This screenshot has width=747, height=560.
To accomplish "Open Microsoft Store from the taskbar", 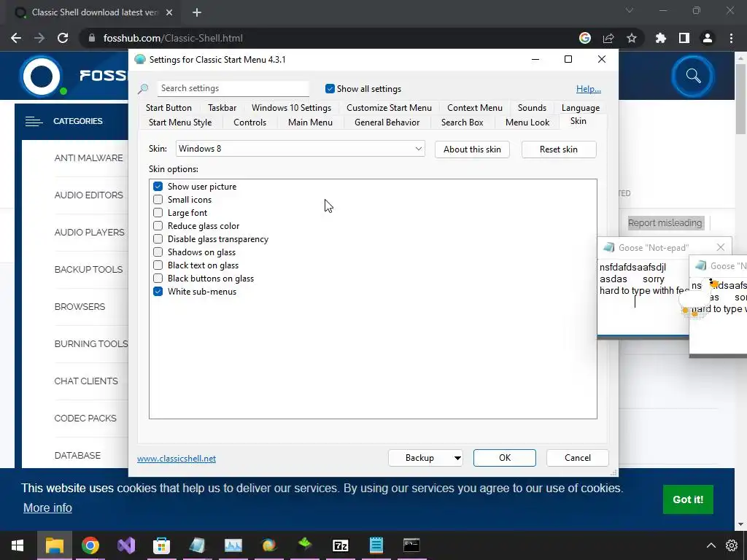I will (161, 545).
